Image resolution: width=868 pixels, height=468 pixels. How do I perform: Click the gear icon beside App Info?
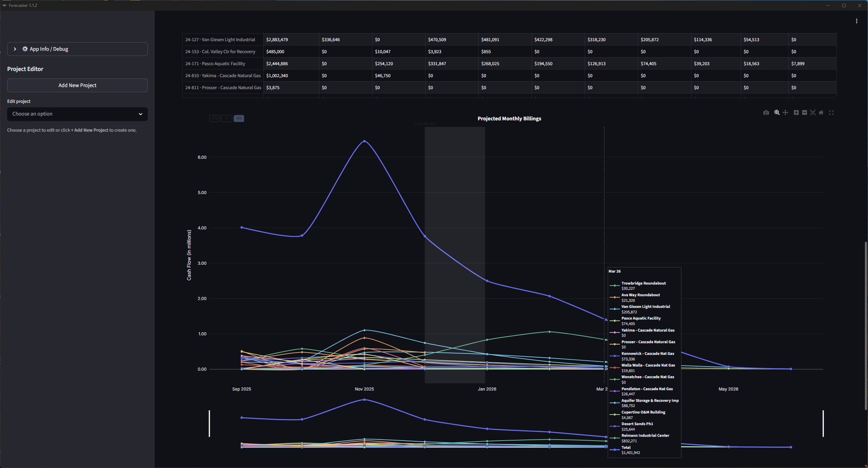pyautogui.click(x=25, y=49)
